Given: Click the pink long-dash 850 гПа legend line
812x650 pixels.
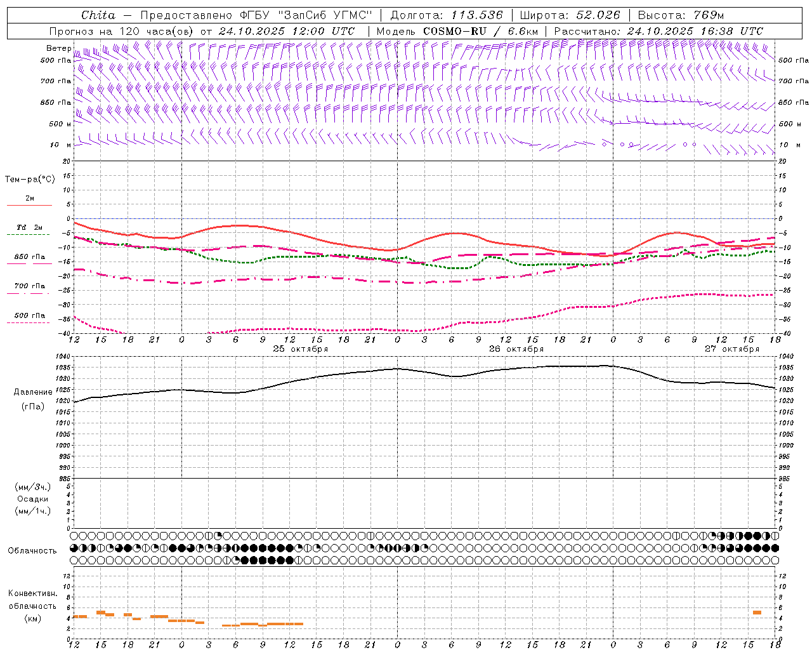Looking at the screenshot, I should tap(29, 264).
